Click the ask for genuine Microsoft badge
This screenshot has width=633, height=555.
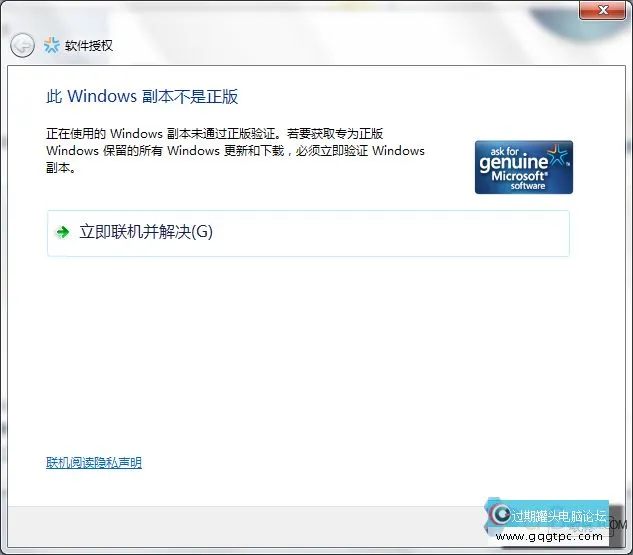click(524, 167)
